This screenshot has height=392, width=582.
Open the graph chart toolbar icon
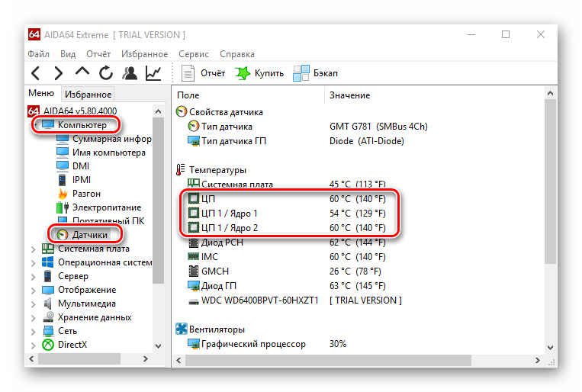tap(153, 73)
